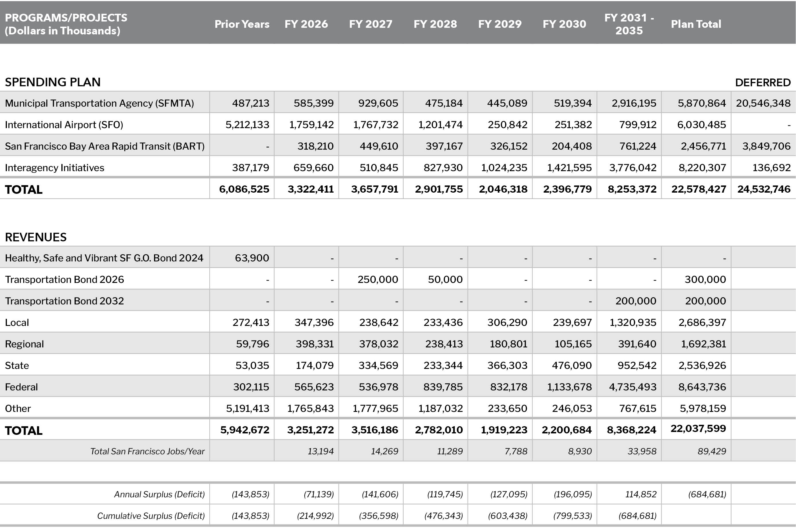The image size is (796, 532).
Task: Click the 'Prior Years' column header
Action: click(x=242, y=24)
